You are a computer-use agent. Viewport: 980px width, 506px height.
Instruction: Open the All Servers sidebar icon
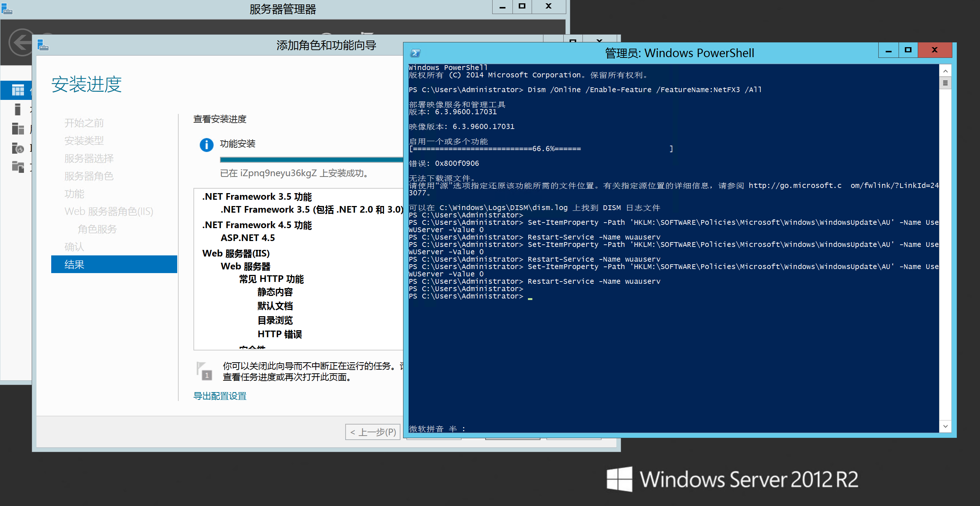18,129
